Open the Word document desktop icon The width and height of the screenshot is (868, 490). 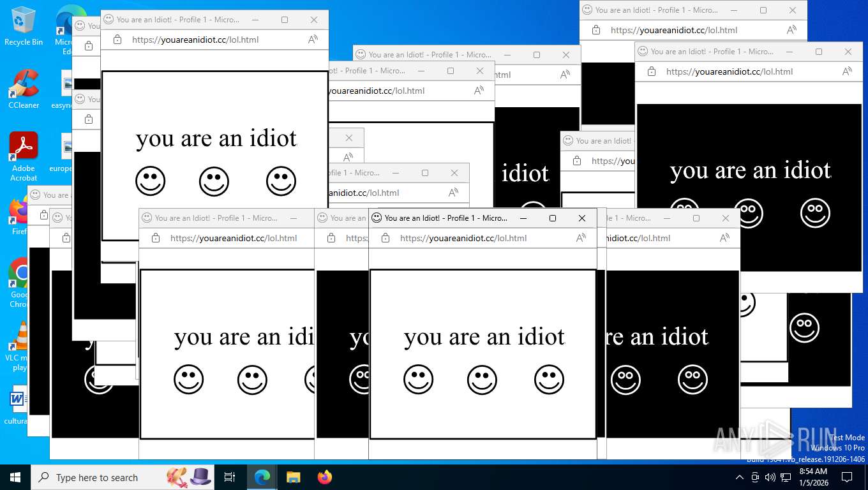pos(17,406)
